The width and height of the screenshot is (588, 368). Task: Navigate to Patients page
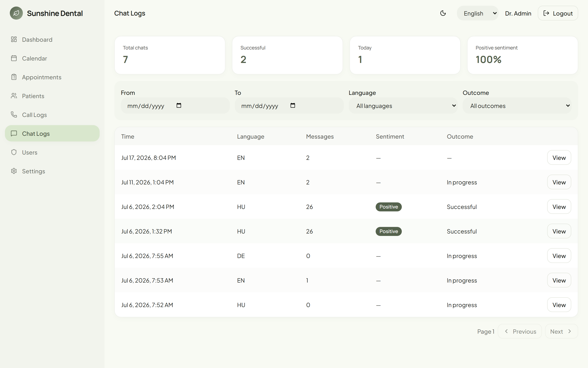52,96
